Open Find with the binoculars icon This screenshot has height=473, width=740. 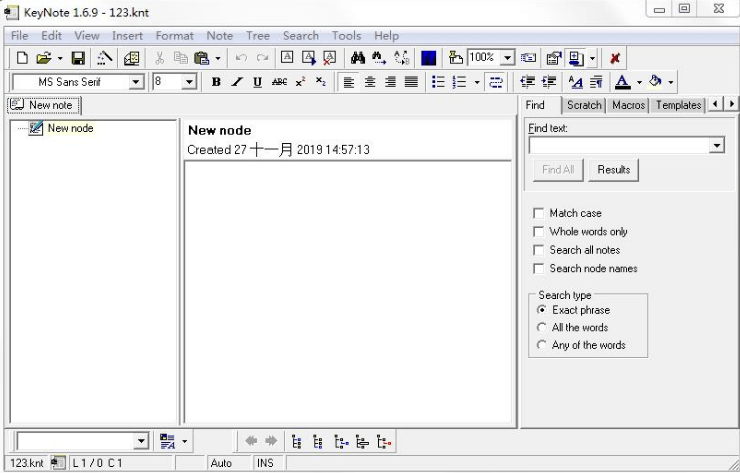tap(358, 58)
